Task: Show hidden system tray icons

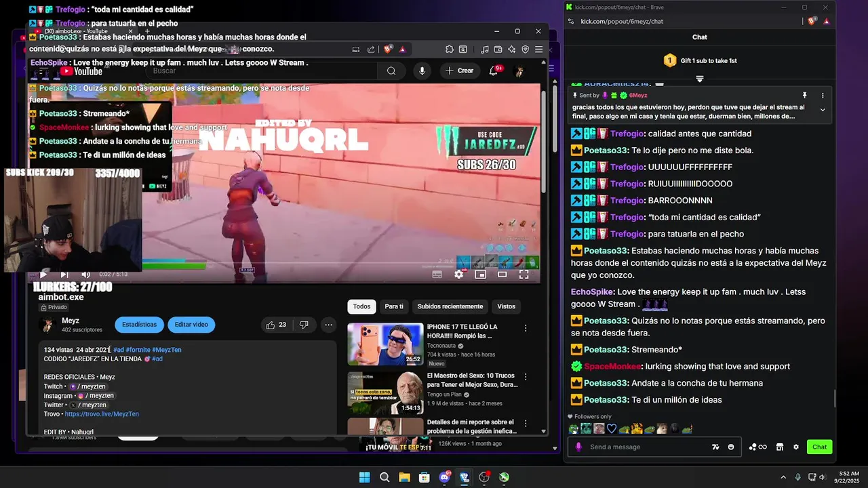Action: point(783,477)
